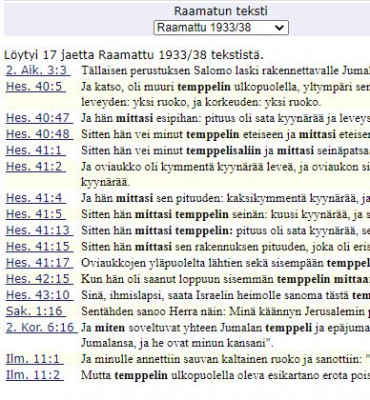
Task: Go to verse Hes. 40:48
Action: 39,134
